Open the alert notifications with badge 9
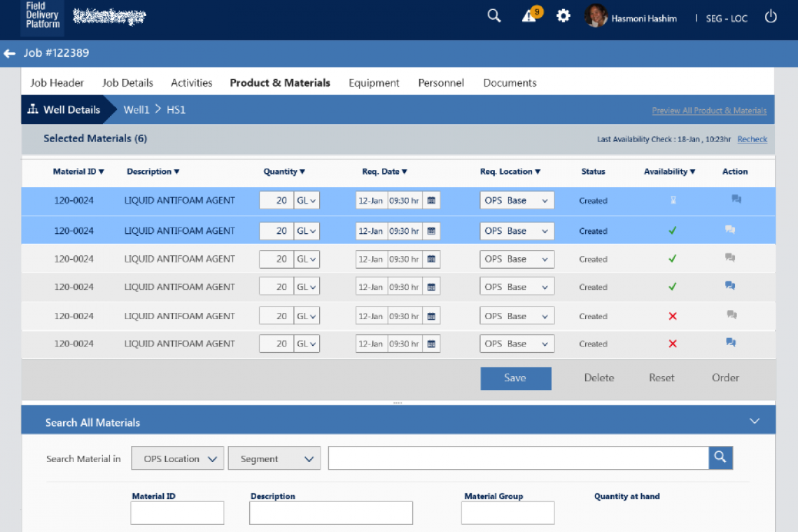Screen dimensions: 798x532 (531, 15)
